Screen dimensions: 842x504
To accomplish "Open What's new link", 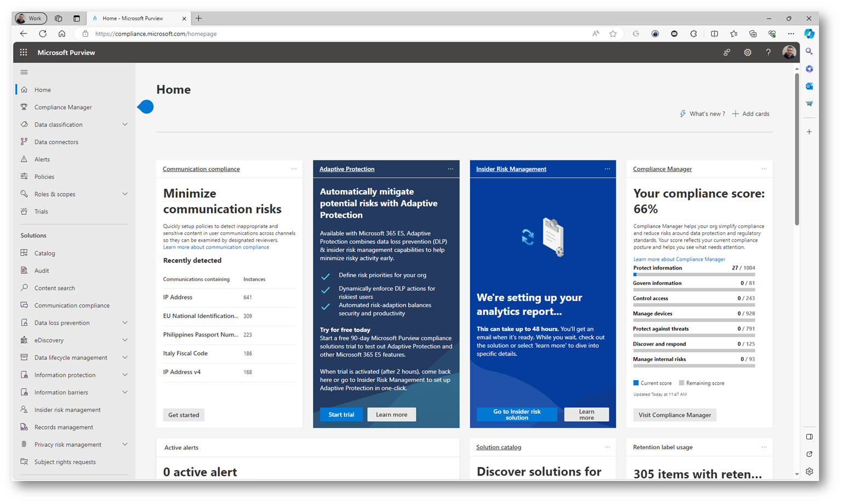I will [702, 114].
